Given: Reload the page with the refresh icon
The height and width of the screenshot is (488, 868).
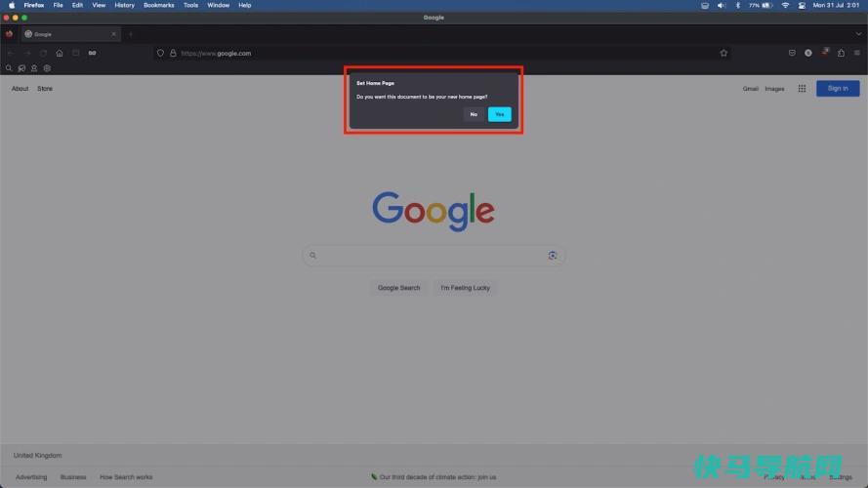Looking at the screenshot, I should 43,53.
